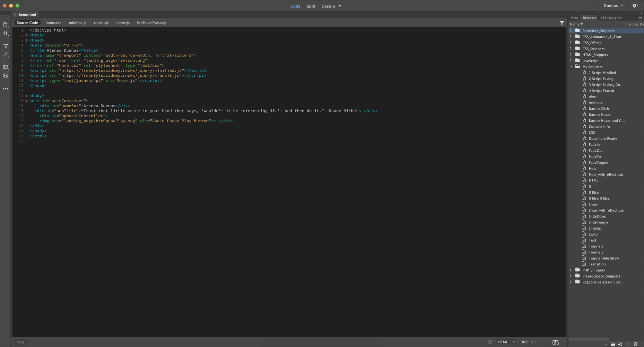Image resolution: width=644 pixels, height=347 pixels.
Task: Switch to Code view
Action: pyautogui.click(x=295, y=6)
